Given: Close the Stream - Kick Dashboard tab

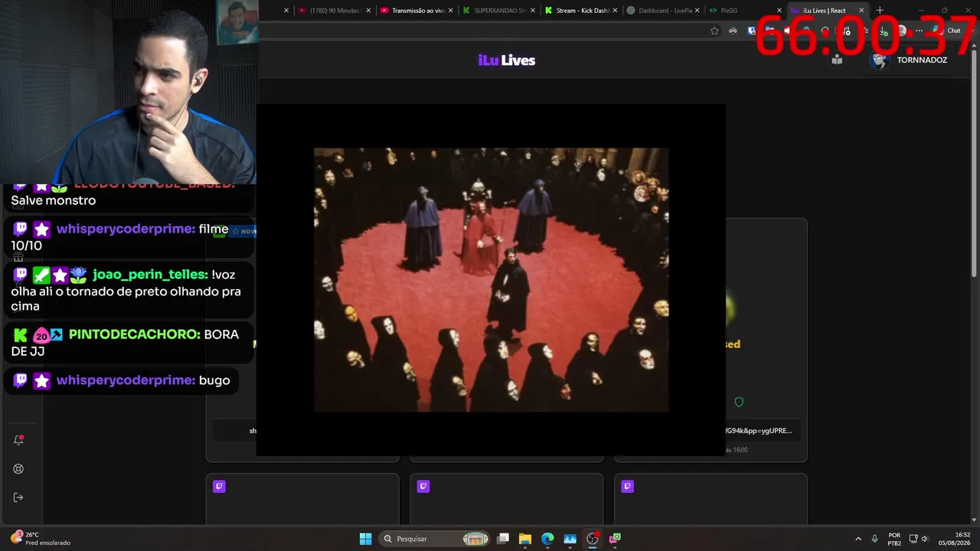Looking at the screenshot, I should click(x=615, y=11).
